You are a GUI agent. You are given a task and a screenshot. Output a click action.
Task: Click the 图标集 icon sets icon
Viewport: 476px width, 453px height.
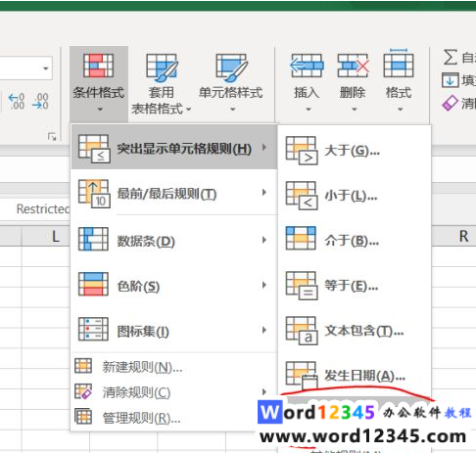pos(93,329)
